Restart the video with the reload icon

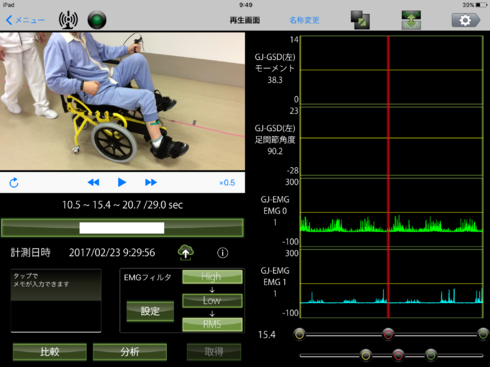coord(14,183)
